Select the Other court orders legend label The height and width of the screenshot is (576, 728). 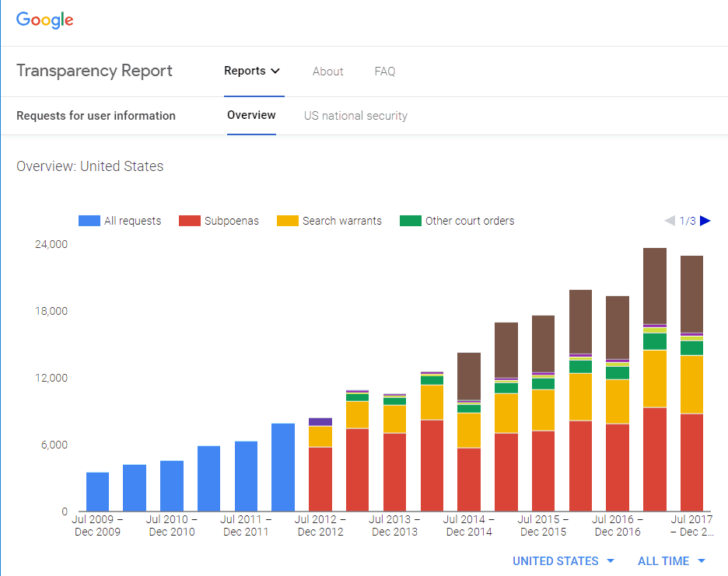[470, 221]
